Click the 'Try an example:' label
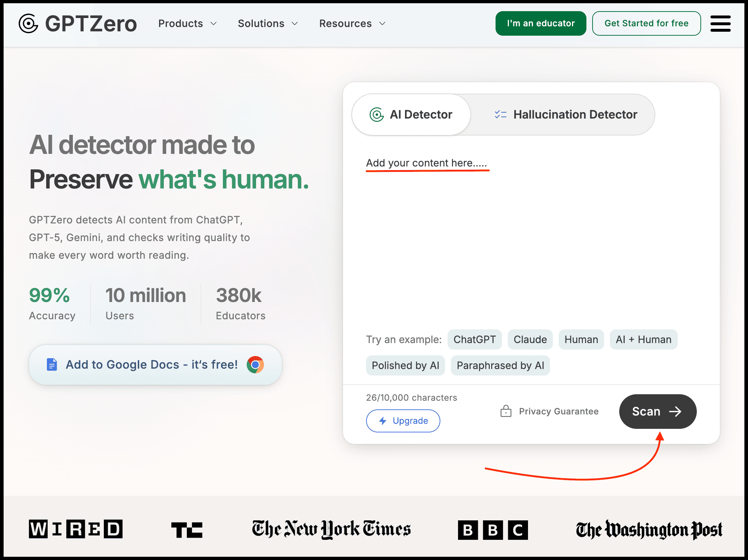Image resolution: width=748 pixels, height=560 pixels. click(x=404, y=339)
